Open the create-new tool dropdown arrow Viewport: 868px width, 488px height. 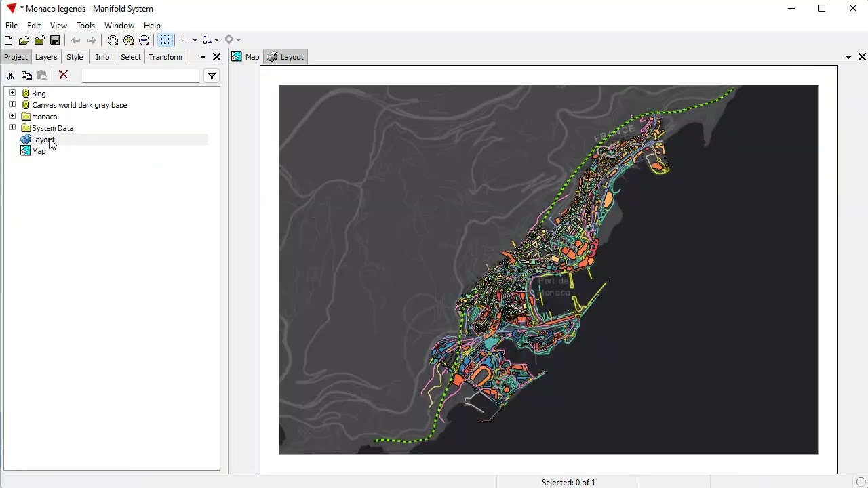(195, 40)
